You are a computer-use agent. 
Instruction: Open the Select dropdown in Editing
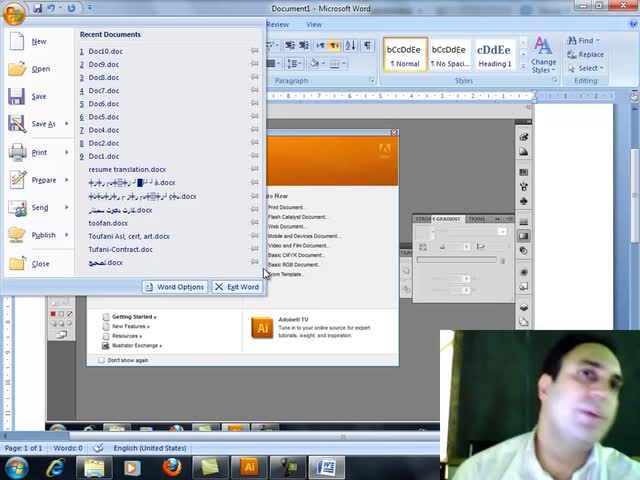[x=586, y=68]
